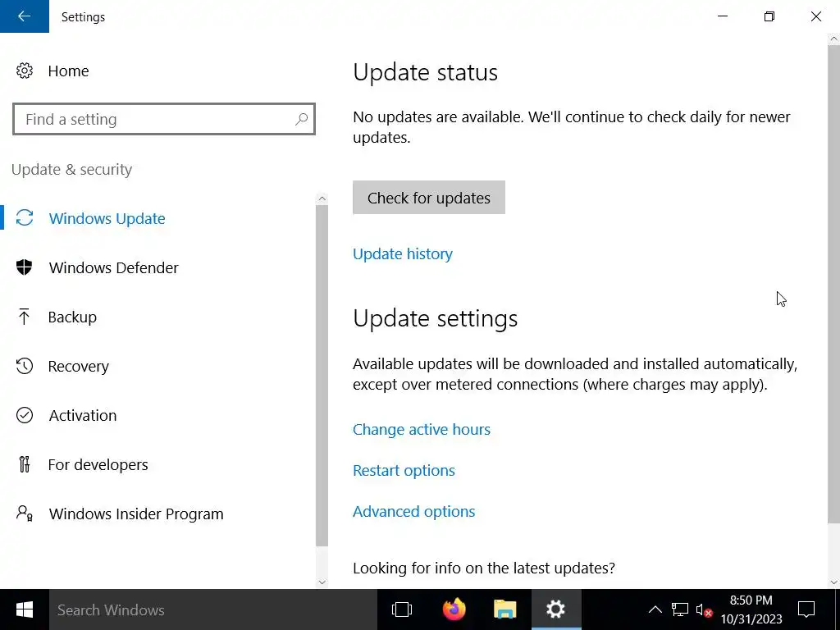Open the Recovery page
This screenshot has width=840, height=630.
[x=78, y=367]
